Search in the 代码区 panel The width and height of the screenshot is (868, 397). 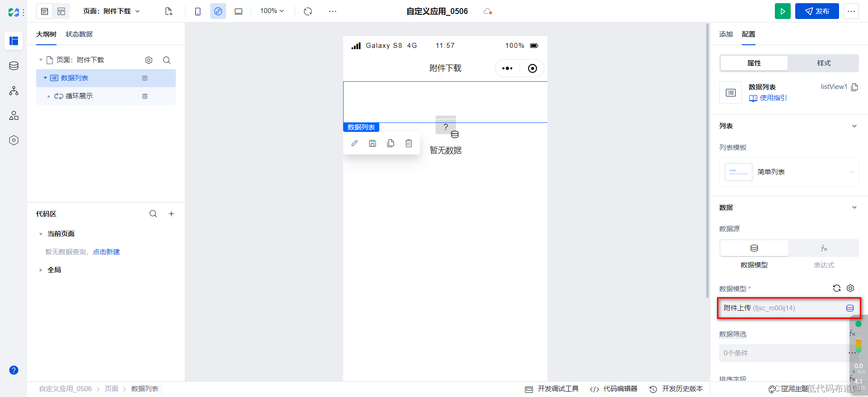click(x=153, y=214)
